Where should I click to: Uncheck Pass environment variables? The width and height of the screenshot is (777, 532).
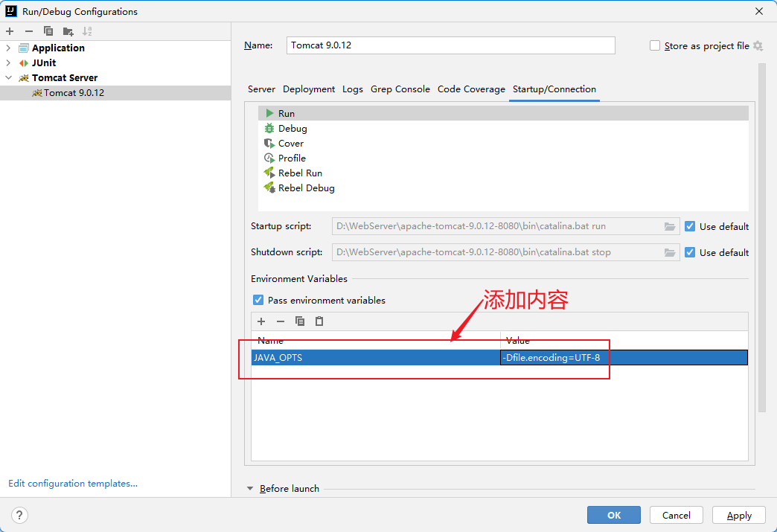(258, 300)
